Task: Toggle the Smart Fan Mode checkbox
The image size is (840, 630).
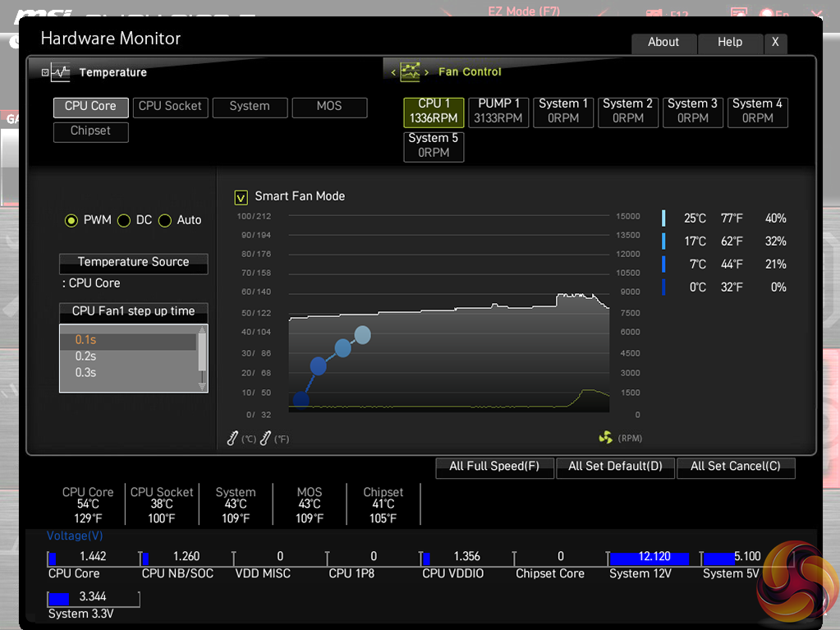Action: point(241,197)
